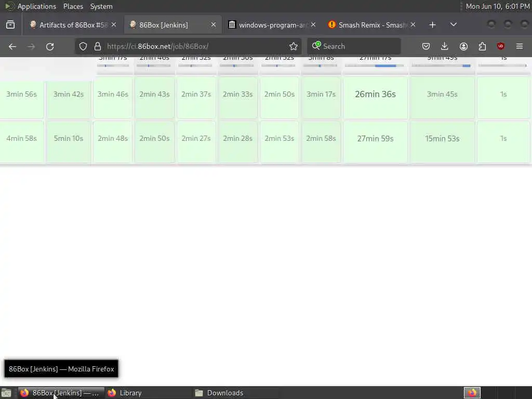This screenshot has width=532, height=399.
Task: Open the Firefox downloads panel
Action: (x=445, y=46)
